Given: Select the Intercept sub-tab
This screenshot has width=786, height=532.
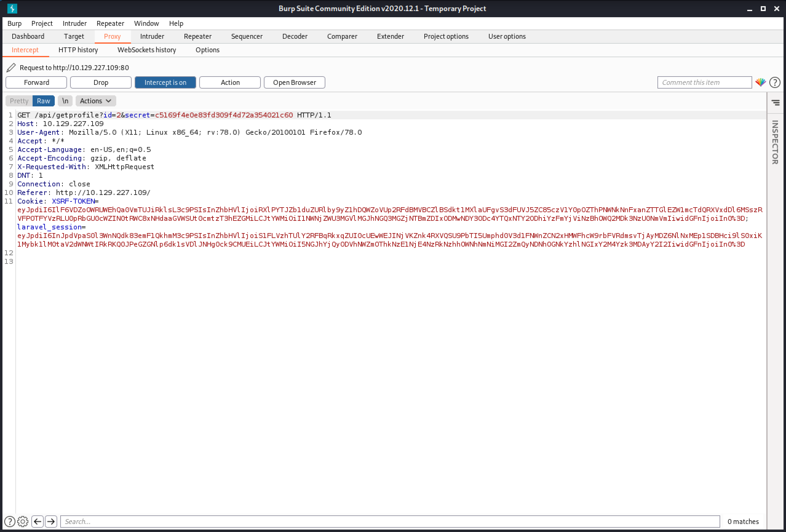Looking at the screenshot, I should (x=25, y=50).
